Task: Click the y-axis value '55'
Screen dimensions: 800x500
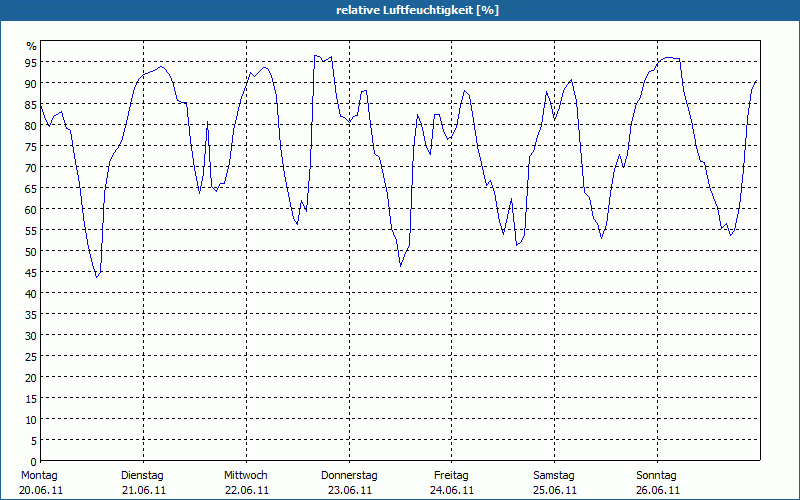Action: (31, 231)
